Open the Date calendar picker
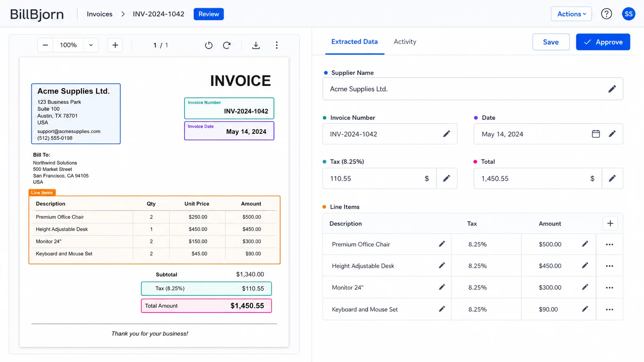 pos(596,134)
